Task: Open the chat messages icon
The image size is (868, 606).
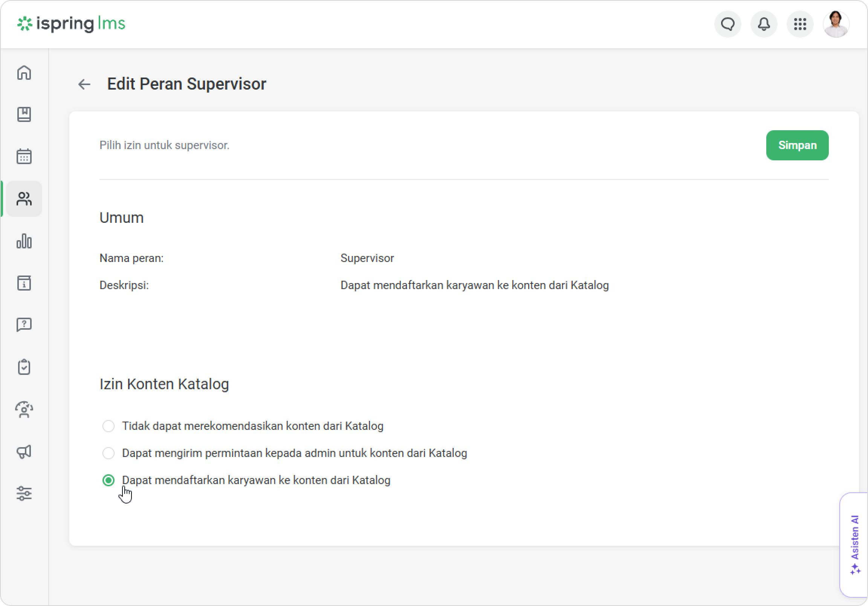Action: [727, 24]
